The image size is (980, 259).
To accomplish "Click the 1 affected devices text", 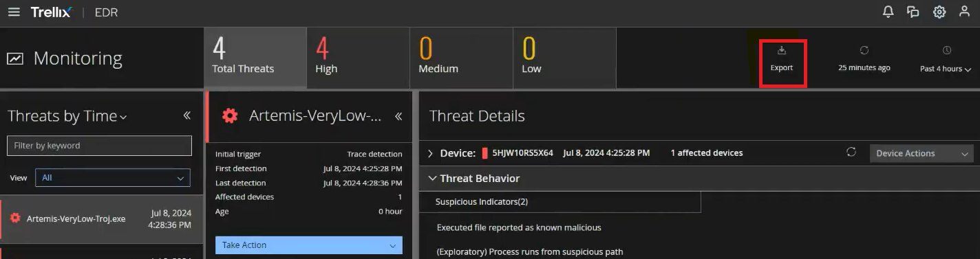I will coord(707,153).
